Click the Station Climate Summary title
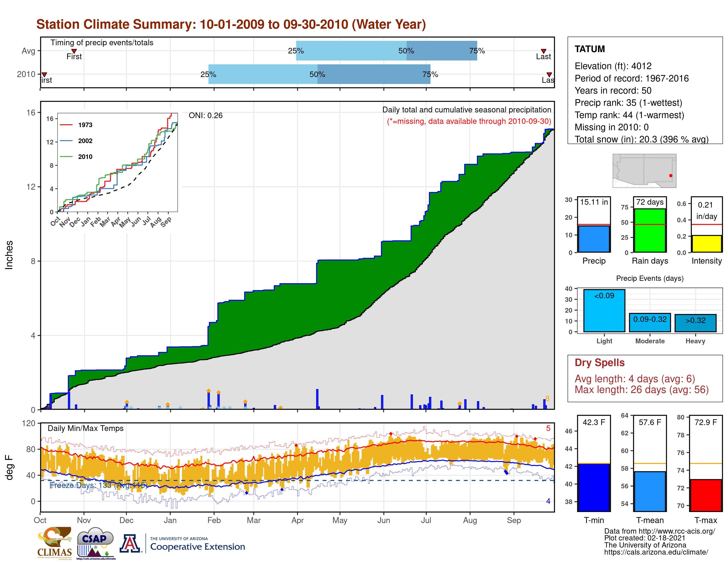This screenshot has width=728, height=563. (231, 24)
